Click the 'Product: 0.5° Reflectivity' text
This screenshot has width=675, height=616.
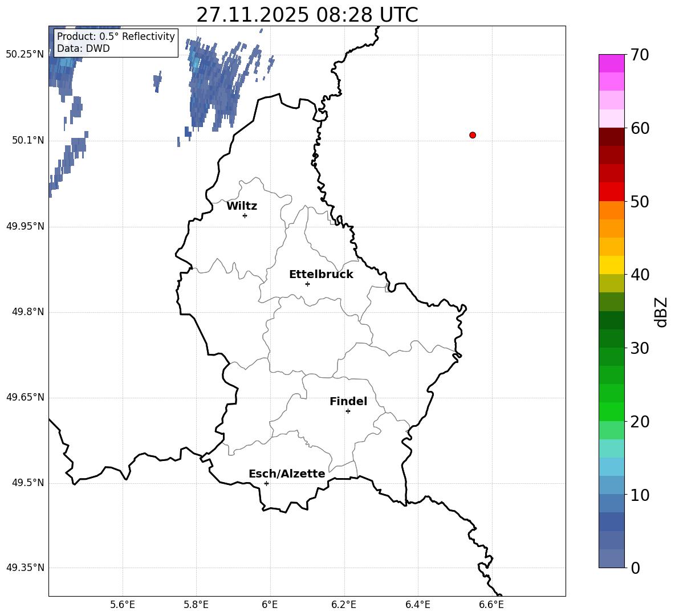[116, 36]
